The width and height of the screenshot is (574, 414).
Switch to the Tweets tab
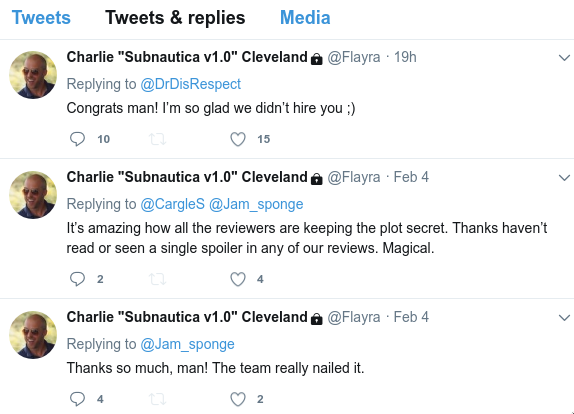[41, 18]
